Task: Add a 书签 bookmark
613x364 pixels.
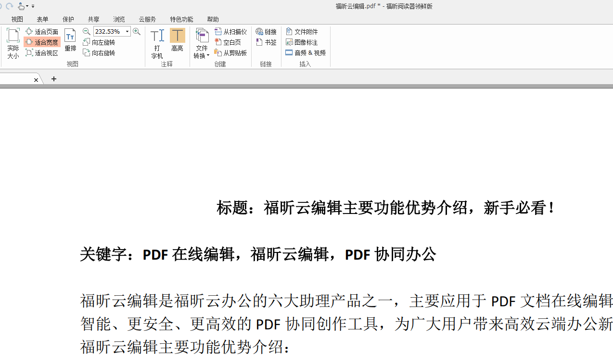Action: tap(265, 42)
